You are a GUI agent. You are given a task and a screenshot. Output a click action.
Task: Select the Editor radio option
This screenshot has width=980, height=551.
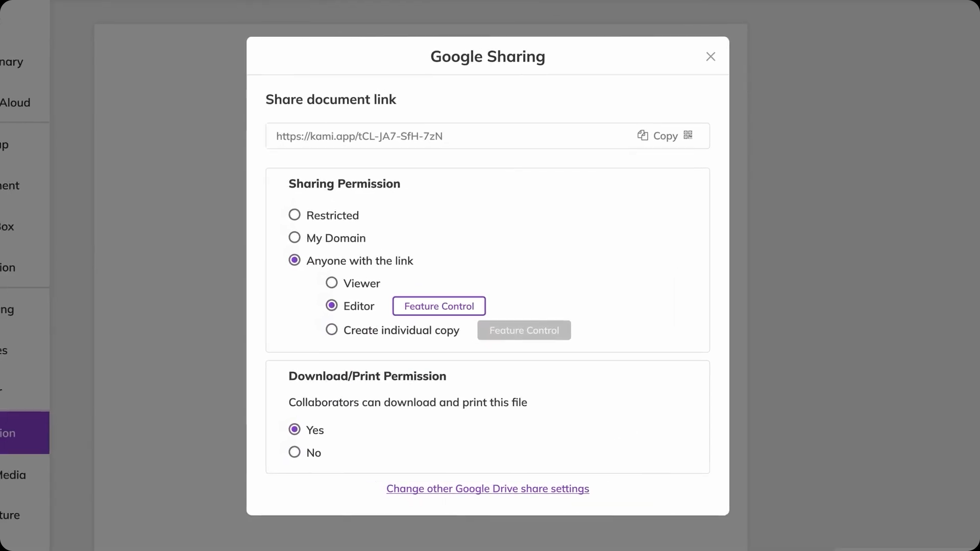pos(332,306)
